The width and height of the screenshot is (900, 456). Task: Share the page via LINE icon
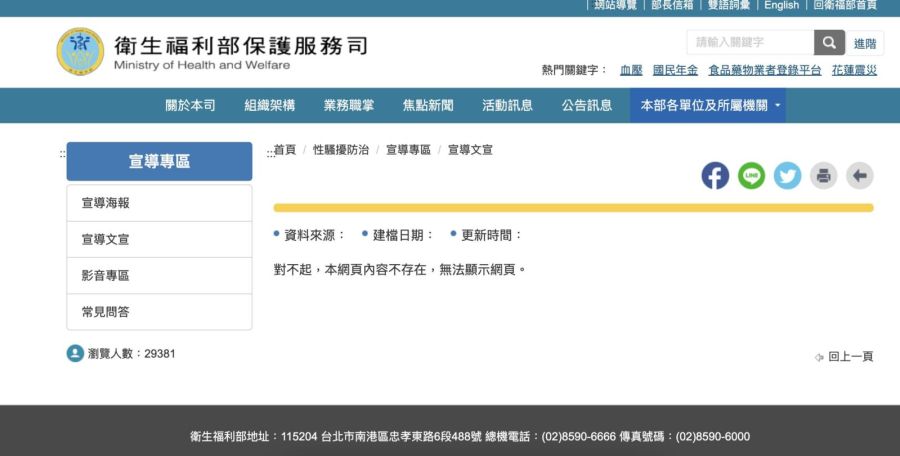click(751, 176)
